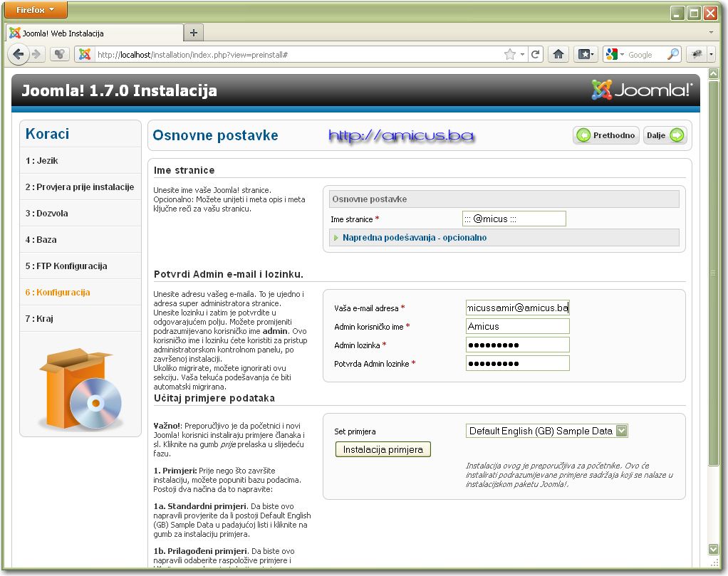The width and height of the screenshot is (728, 576).
Task: Click the Joomla site icon in address bar
Action: click(x=85, y=54)
